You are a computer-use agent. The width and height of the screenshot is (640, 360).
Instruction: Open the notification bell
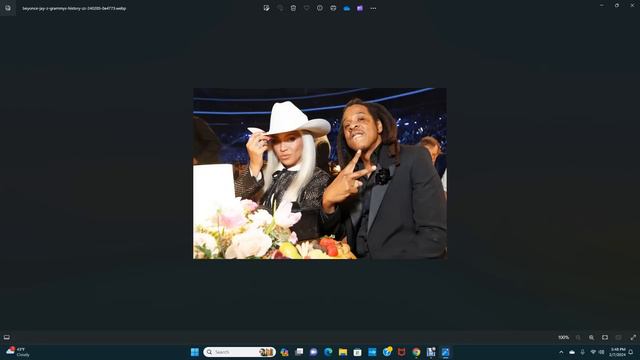click(631, 352)
